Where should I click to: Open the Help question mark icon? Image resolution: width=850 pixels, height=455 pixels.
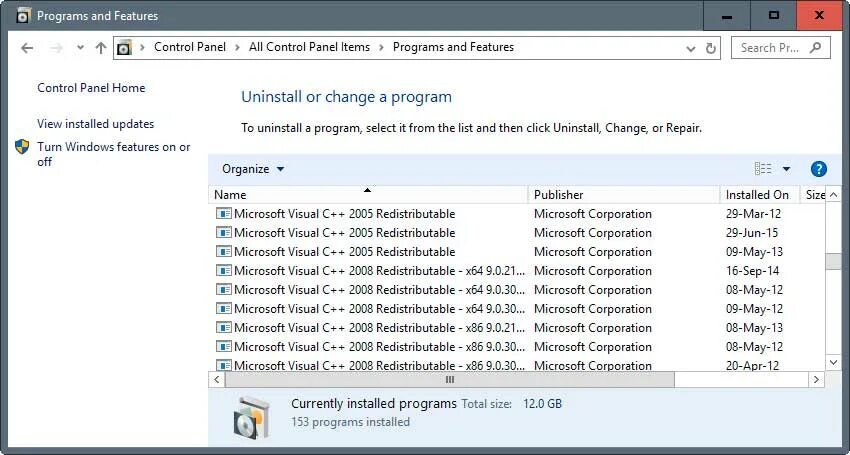click(819, 169)
